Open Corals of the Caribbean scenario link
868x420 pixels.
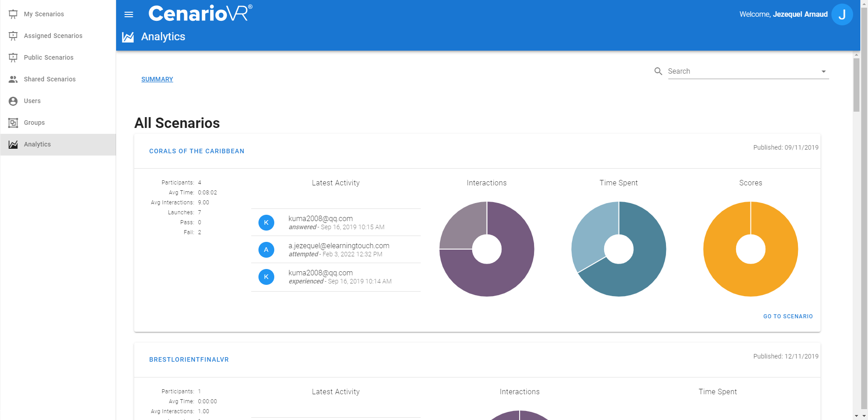pyautogui.click(x=197, y=151)
